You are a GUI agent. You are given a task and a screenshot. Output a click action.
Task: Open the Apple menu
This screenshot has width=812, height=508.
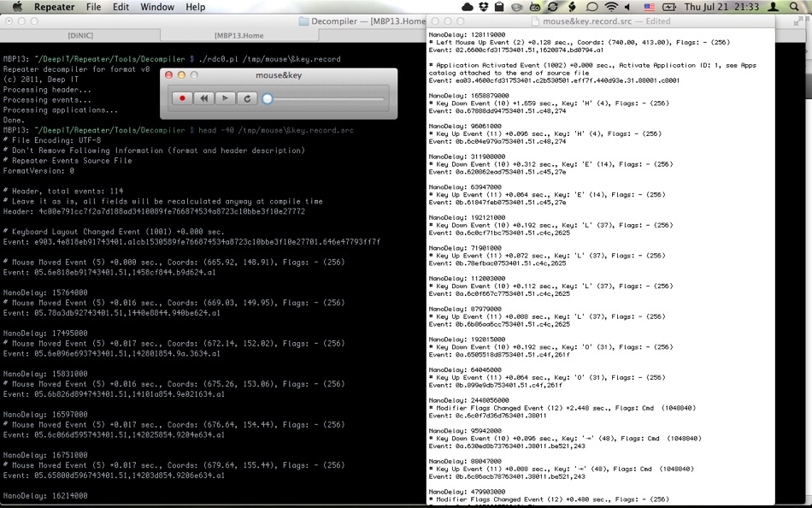[17, 7]
